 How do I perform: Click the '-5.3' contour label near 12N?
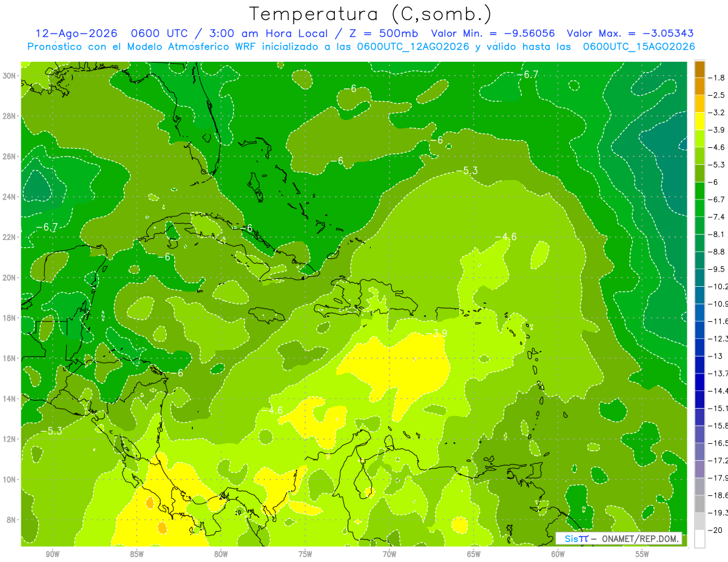click(51, 431)
